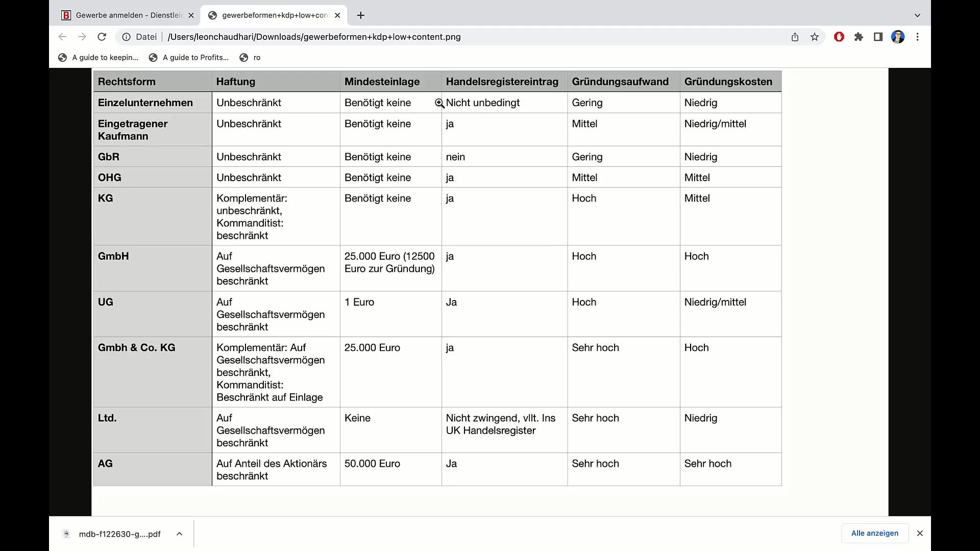Open 'A guide to Profits...' bookmark
The image size is (980, 551).
tap(189, 58)
